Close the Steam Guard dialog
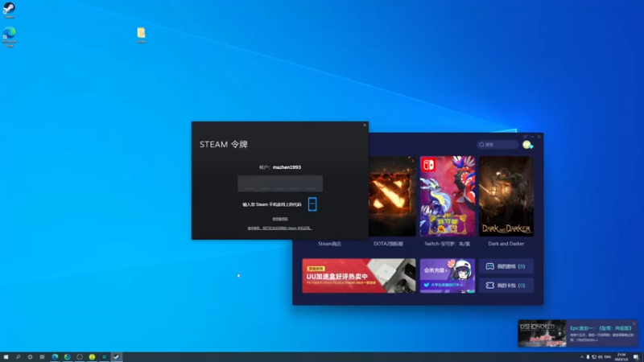 point(365,125)
